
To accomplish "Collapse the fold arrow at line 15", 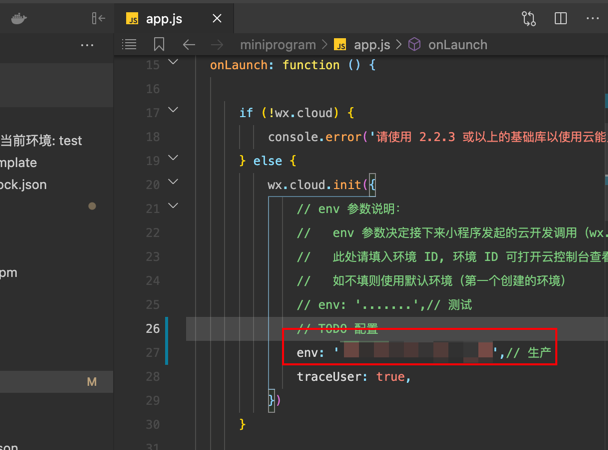I will click(173, 62).
